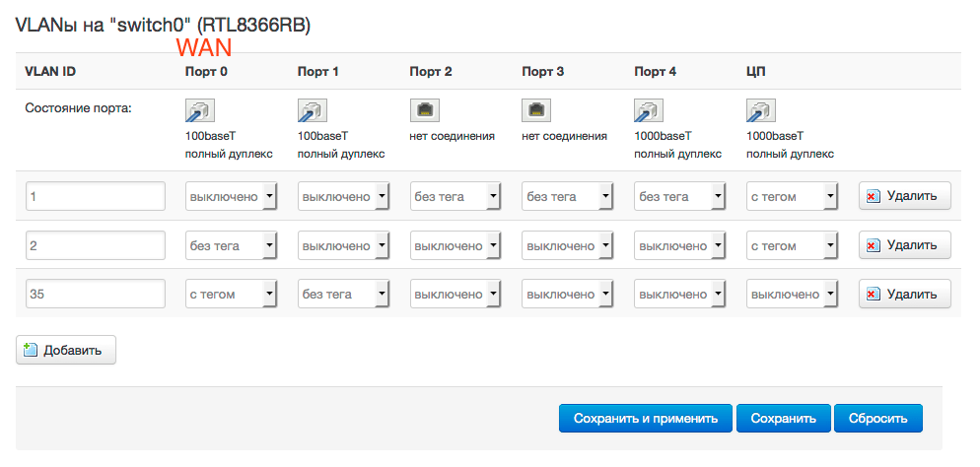This screenshot has height=467, width=980.
Task: Click the VLANы на switch0 heading
Action: (163, 26)
